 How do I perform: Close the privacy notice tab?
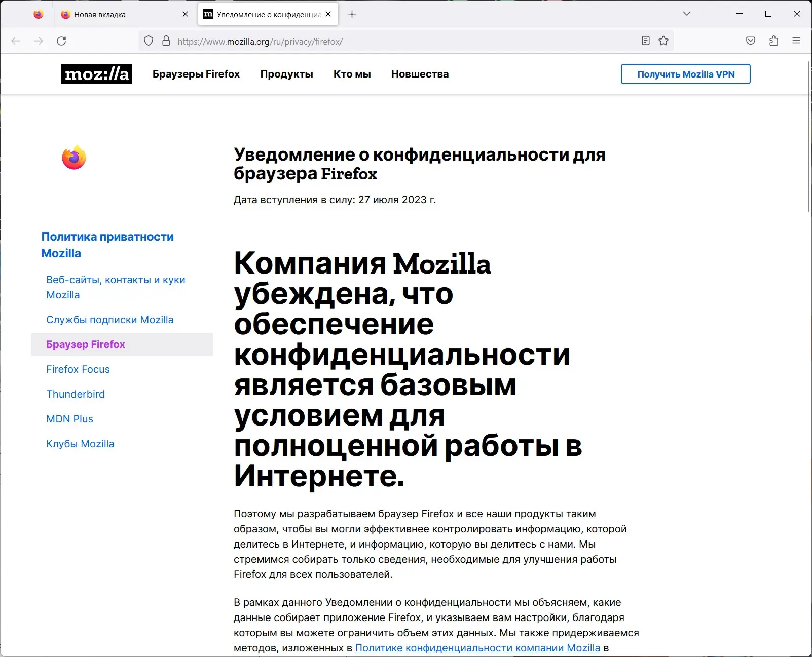coord(328,14)
